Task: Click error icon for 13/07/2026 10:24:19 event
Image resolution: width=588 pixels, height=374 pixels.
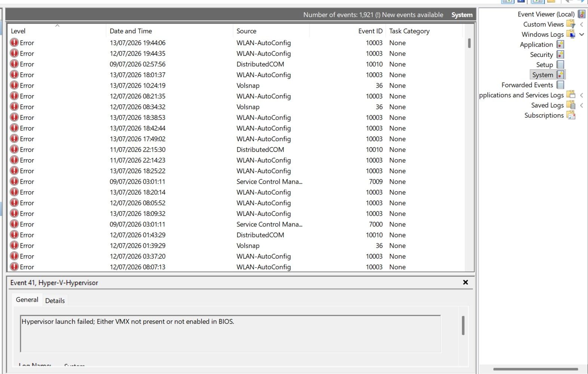Action: click(14, 85)
